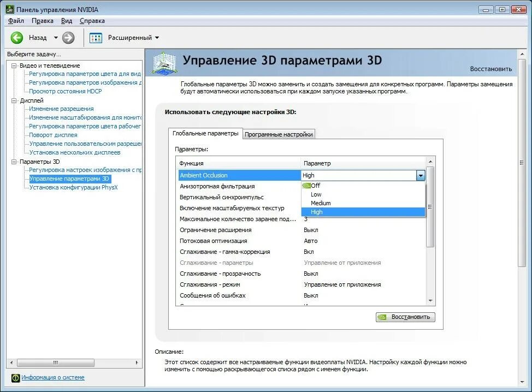Click the main page scroll up arrow
This screenshot has width=532, height=392.
click(522, 54)
